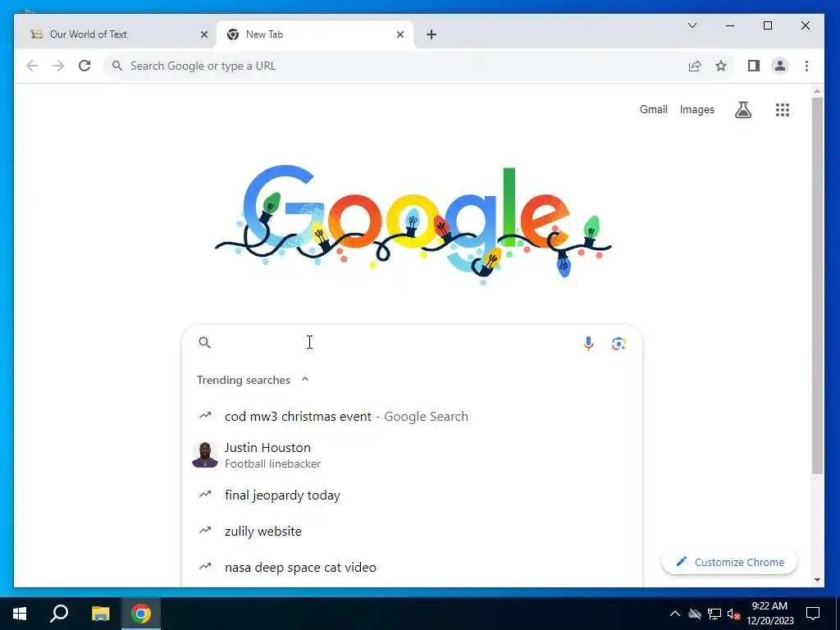The width and height of the screenshot is (840, 630).
Task: Bookmark this tab with the star
Action: [721, 66]
